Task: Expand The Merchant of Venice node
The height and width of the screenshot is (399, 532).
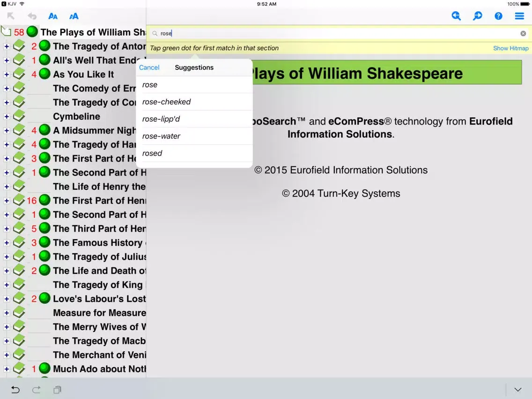Action: [x=7, y=355]
